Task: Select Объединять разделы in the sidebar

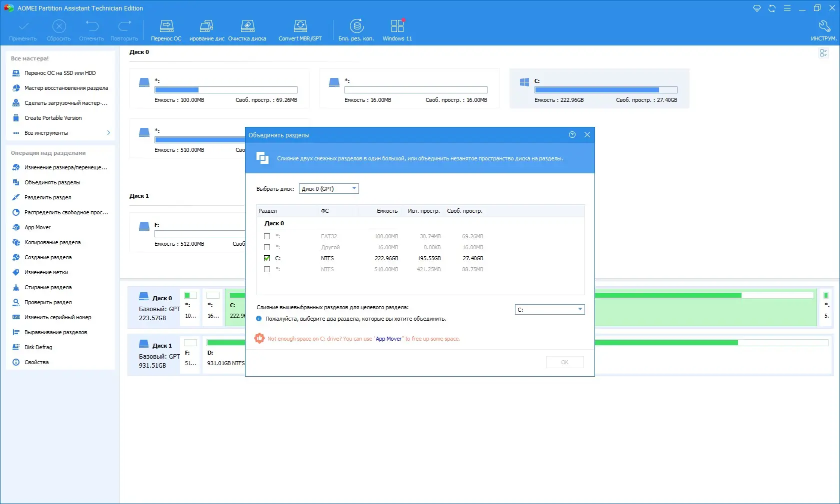Action: click(52, 182)
